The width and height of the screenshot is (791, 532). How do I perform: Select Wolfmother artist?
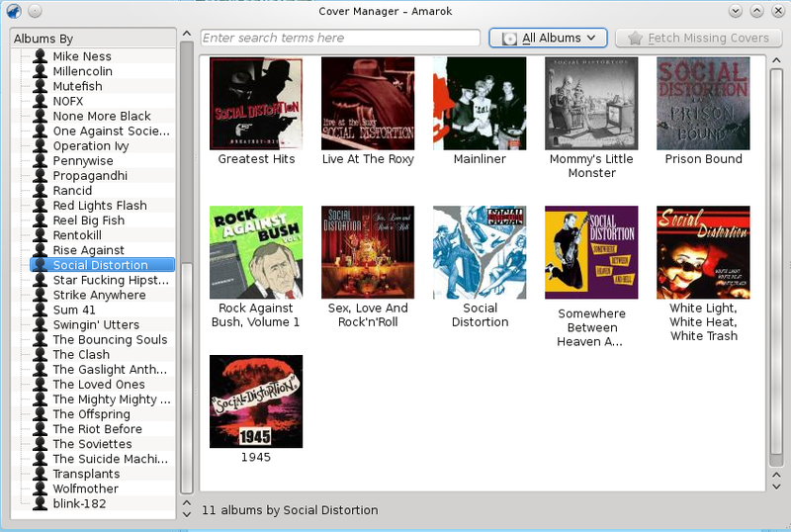click(103, 488)
